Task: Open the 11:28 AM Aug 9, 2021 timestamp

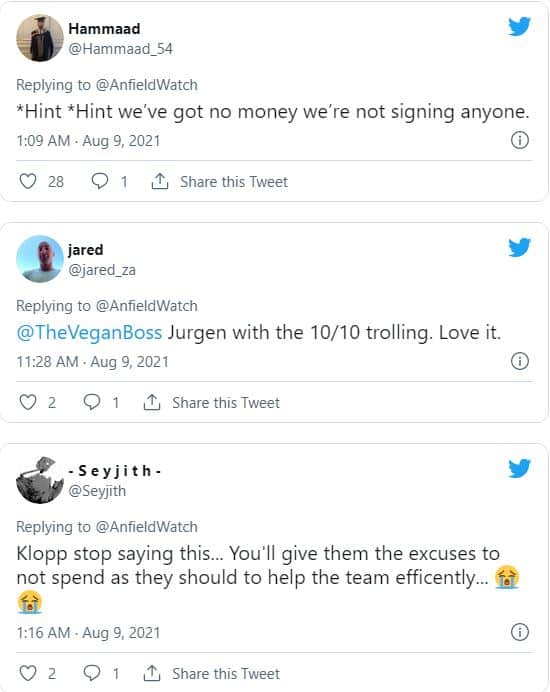Action: [93, 362]
